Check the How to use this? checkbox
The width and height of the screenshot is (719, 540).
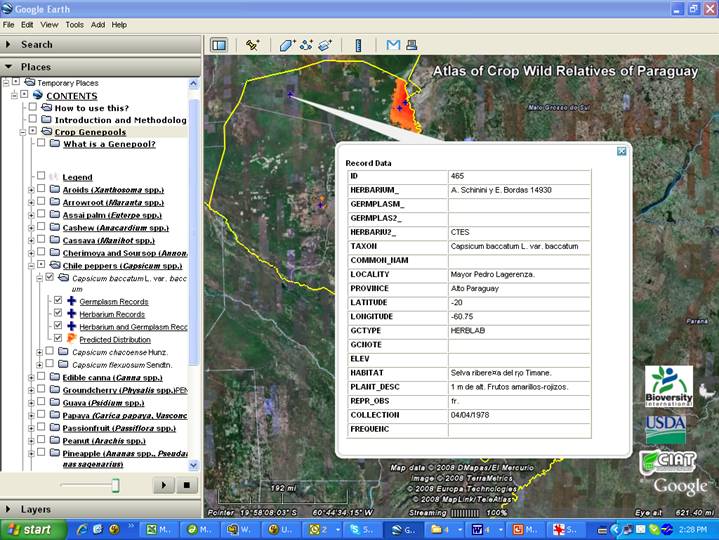pos(33,107)
